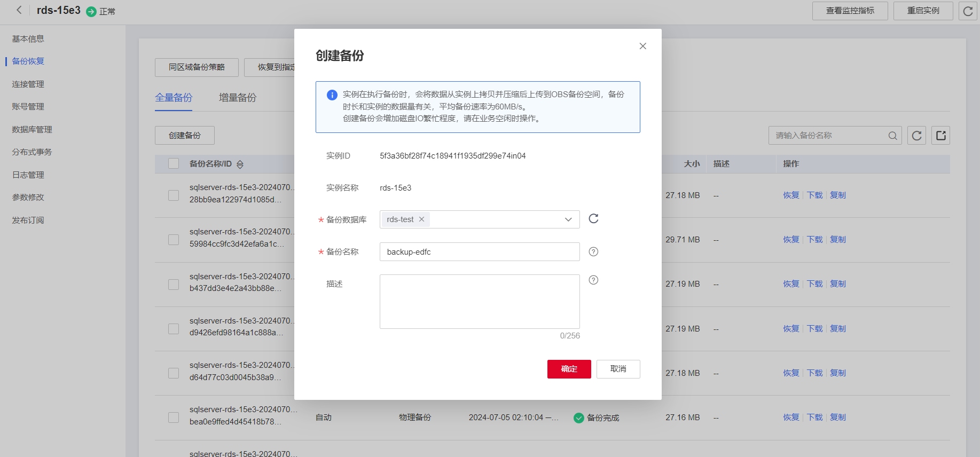This screenshot has height=457, width=980.
Task: Click 恢复 for the 27.16 MB backup
Action: click(x=791, y=417)
